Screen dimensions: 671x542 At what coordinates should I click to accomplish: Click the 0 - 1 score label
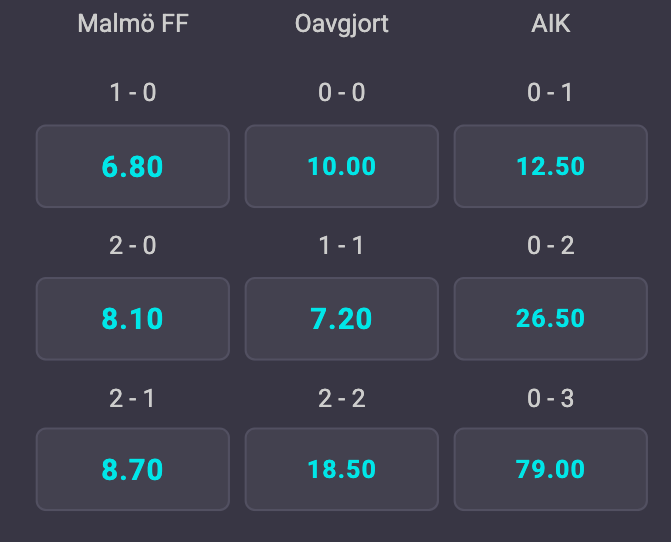click(x=551, y=93)
